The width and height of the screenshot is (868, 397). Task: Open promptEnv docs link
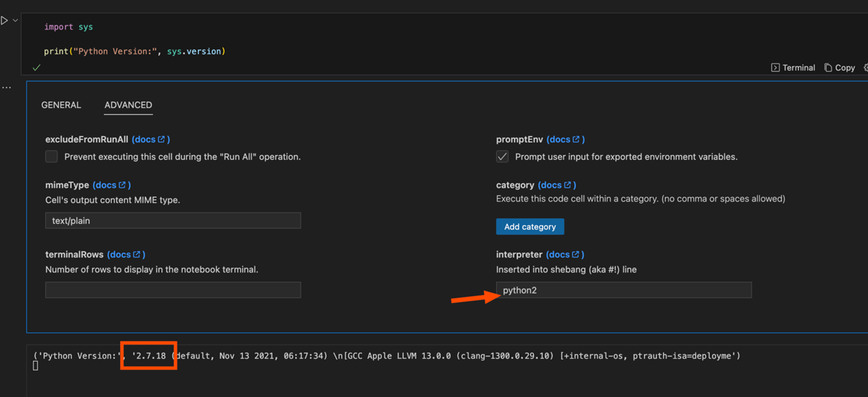(566, 139)
